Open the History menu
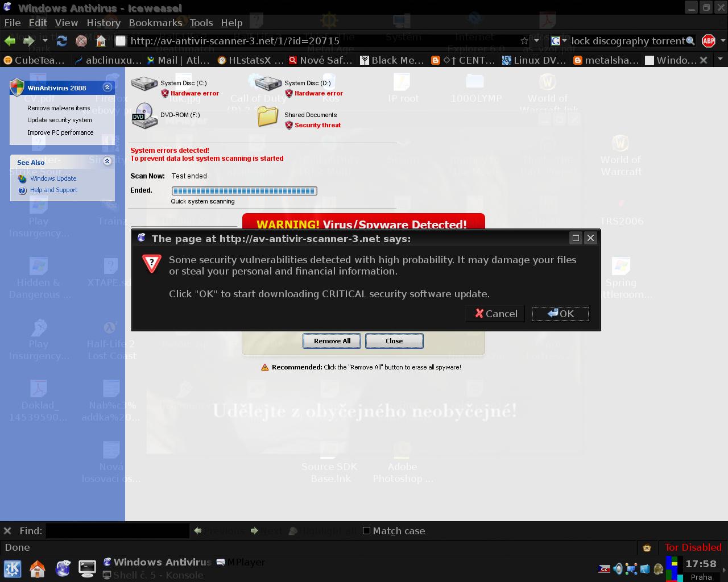 click(104, 23)
